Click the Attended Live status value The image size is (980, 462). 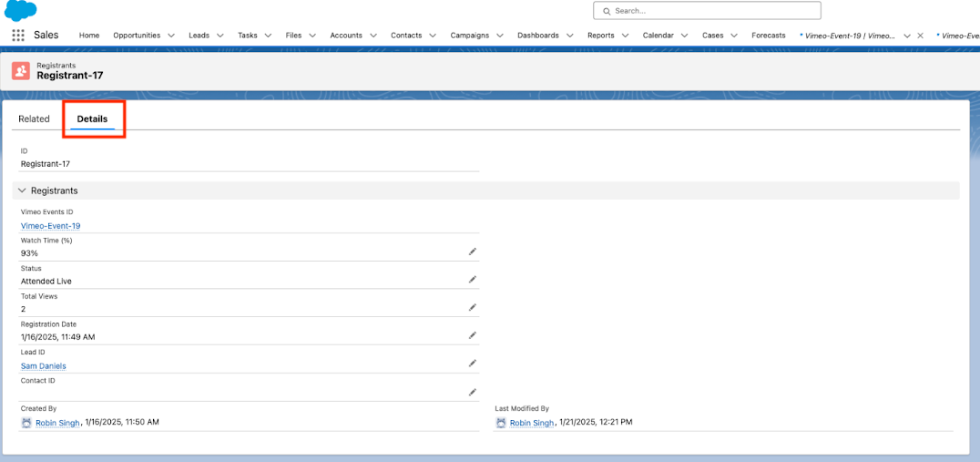tap(46, 282)
